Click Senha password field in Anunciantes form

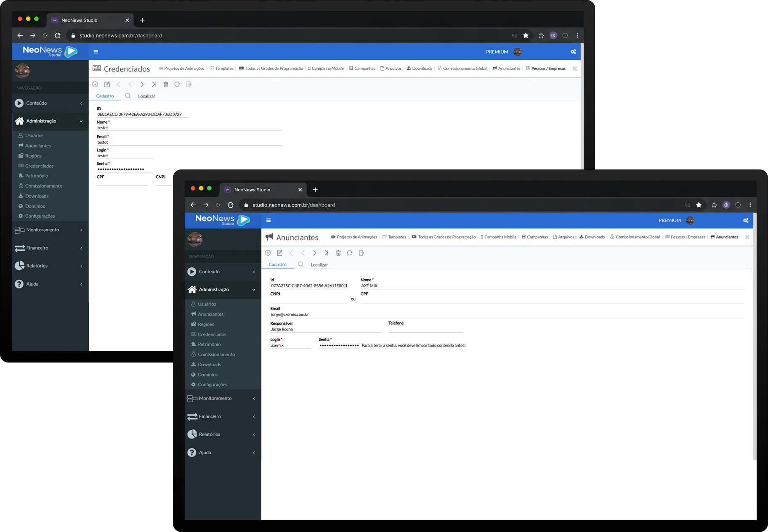[339, 345]
